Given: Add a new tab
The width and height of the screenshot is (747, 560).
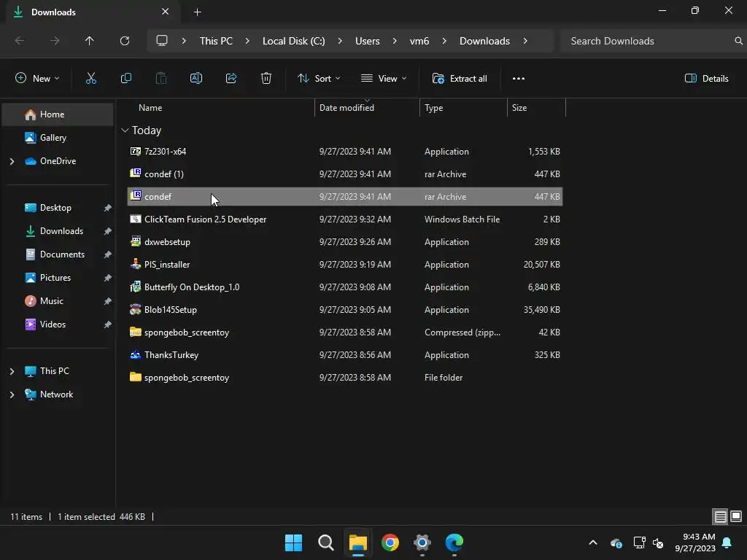Looking at the screenshot, I should pos(197,12).
